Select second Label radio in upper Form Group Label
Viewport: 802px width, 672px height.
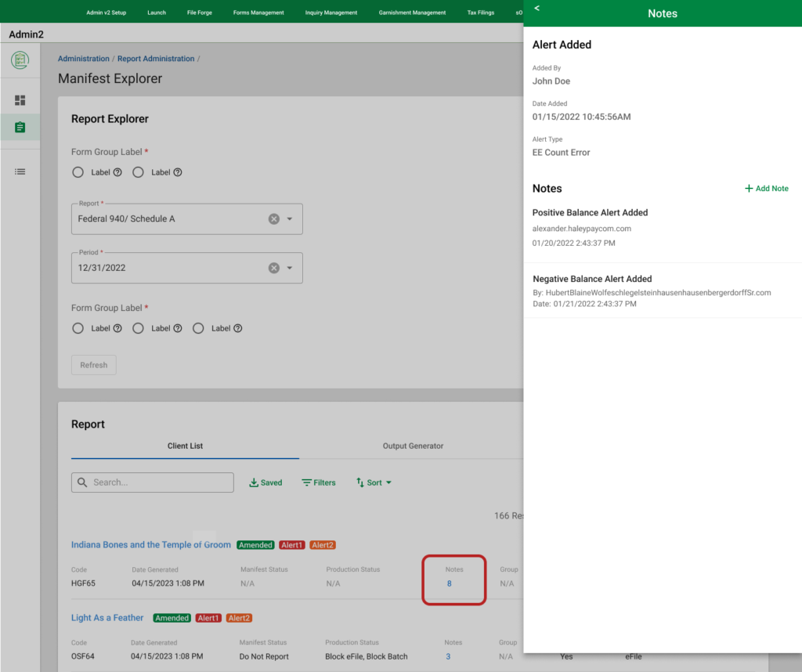coord(138,172)
